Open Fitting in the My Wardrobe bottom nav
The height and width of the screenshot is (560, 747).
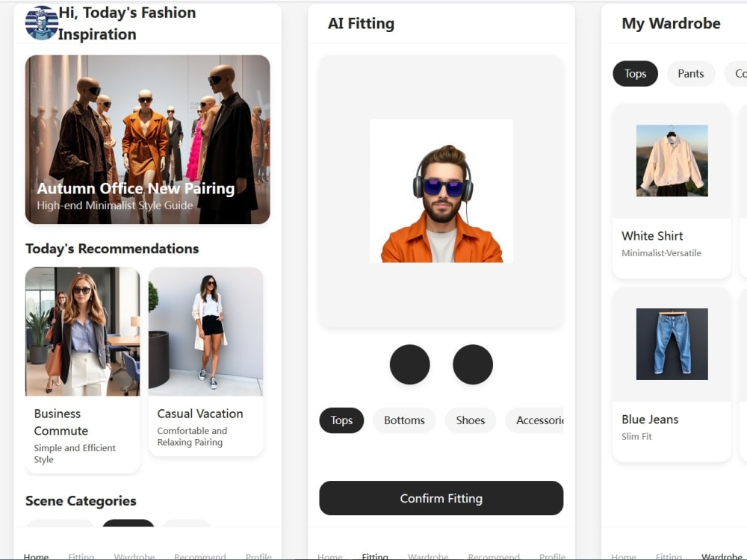click(669, 556)
